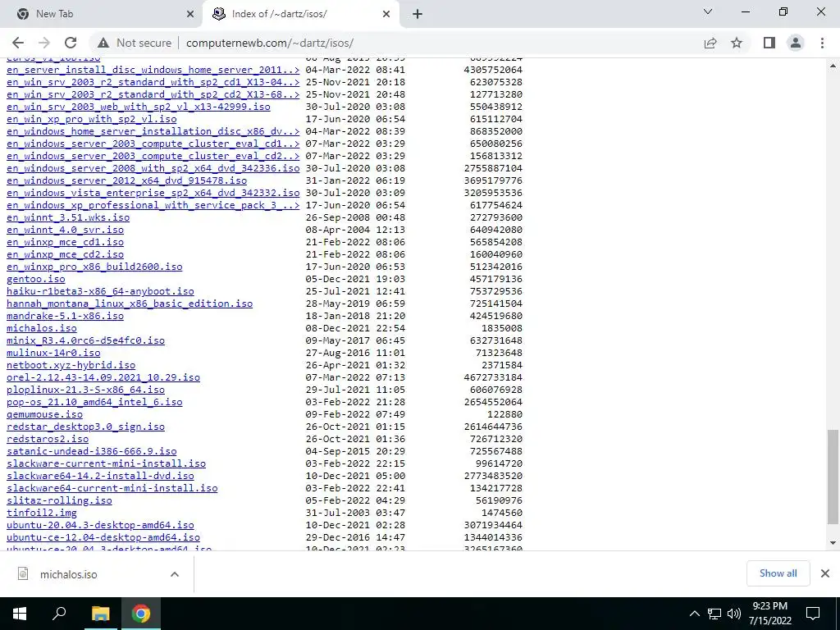Image resolution: width=840 pixels, height=630 pixels.
Task: Click the redstaros2.iso link
Action: pyautogui.click(x=48, y=440)
